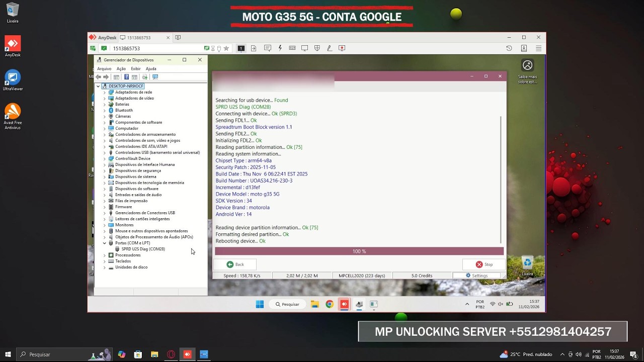
Task: Collapse the DESKTOP-NR9IOCF root node
Action: coord(98,86)
